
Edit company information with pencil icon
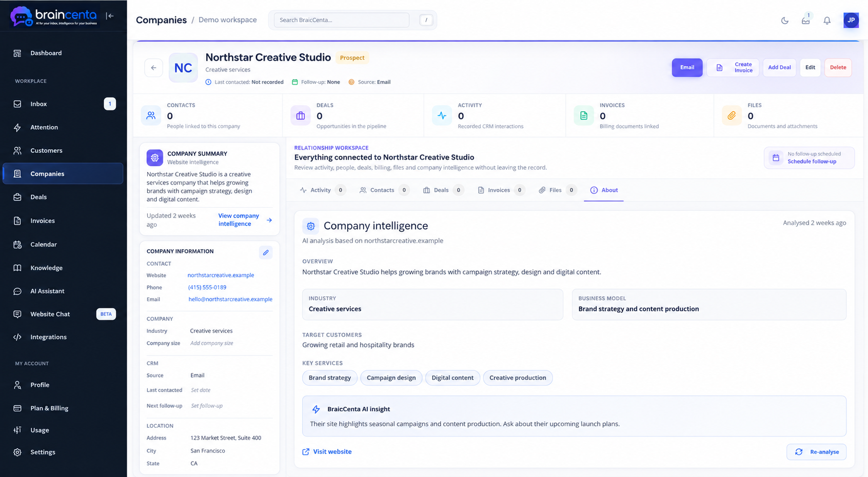[266, 252]
